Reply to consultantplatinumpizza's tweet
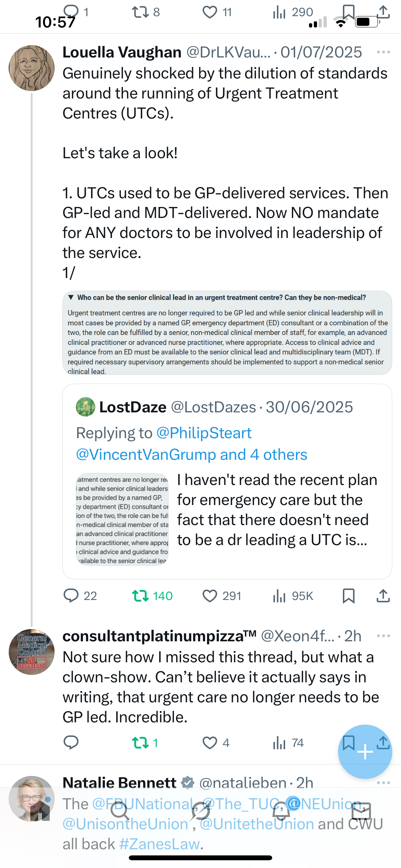 coord(71,743)
